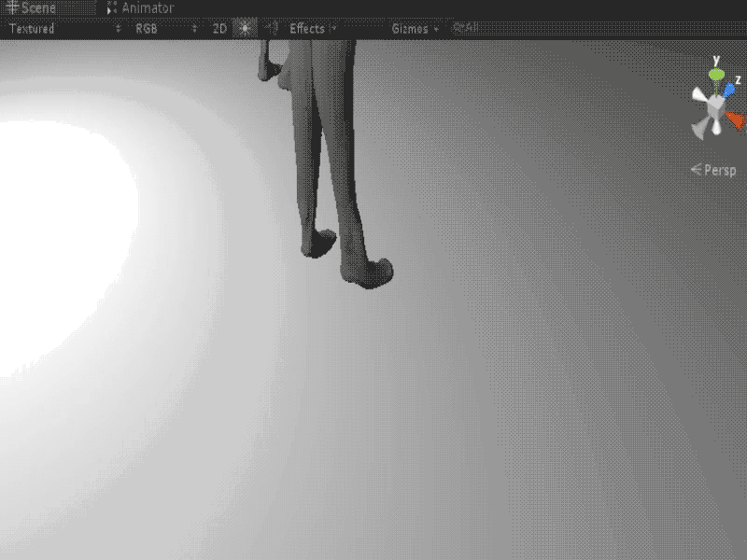
Task: Click the All label near Gizmos
Action: coord(464,28)
